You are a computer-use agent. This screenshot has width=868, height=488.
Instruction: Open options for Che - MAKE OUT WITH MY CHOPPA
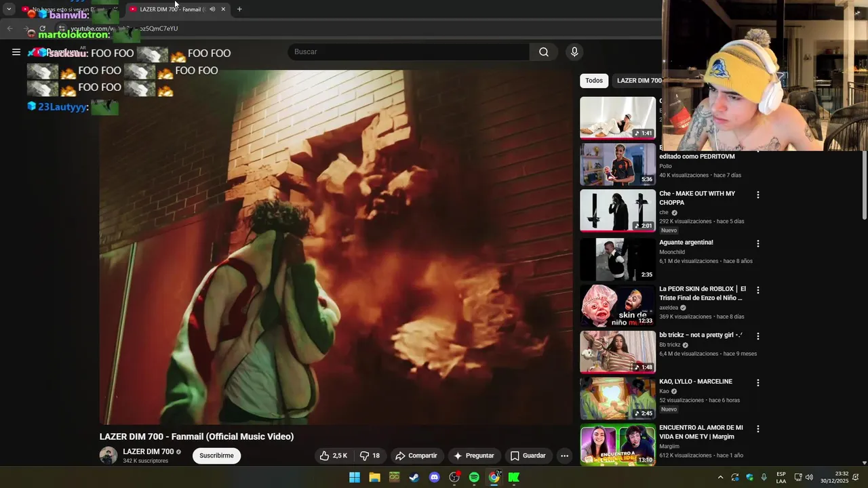758,195
